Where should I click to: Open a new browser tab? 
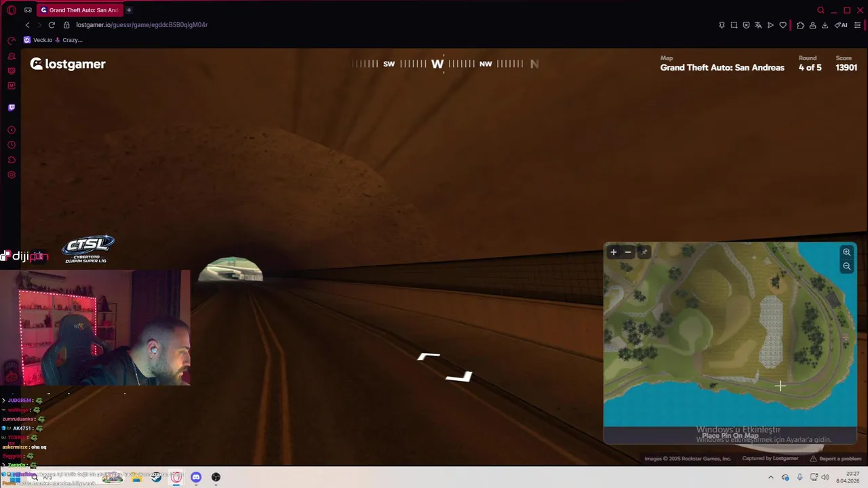pos(129,10)
